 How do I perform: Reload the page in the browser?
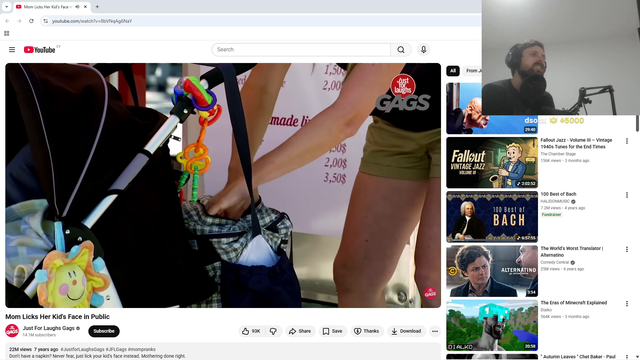coord(31,21)
